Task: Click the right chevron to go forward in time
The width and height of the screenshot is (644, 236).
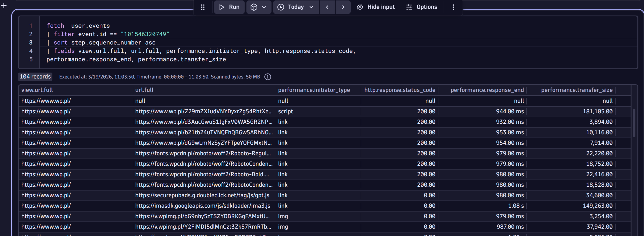Action: [343, 7]
